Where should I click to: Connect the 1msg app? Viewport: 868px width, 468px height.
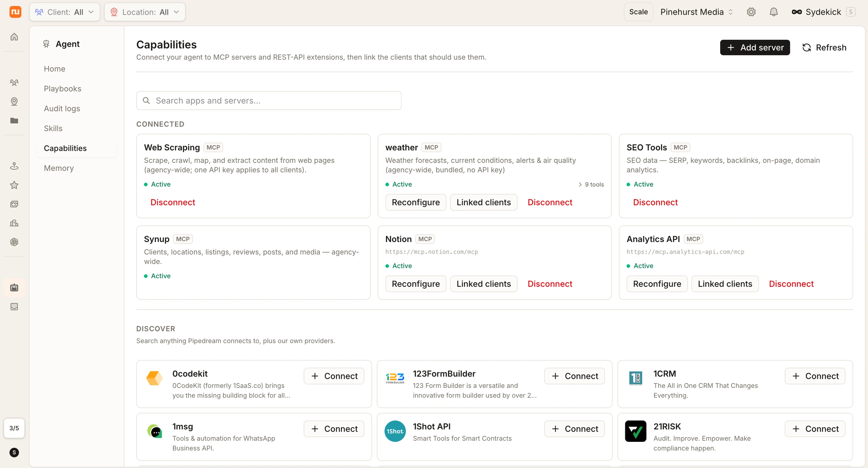click(x=334, y=429)
